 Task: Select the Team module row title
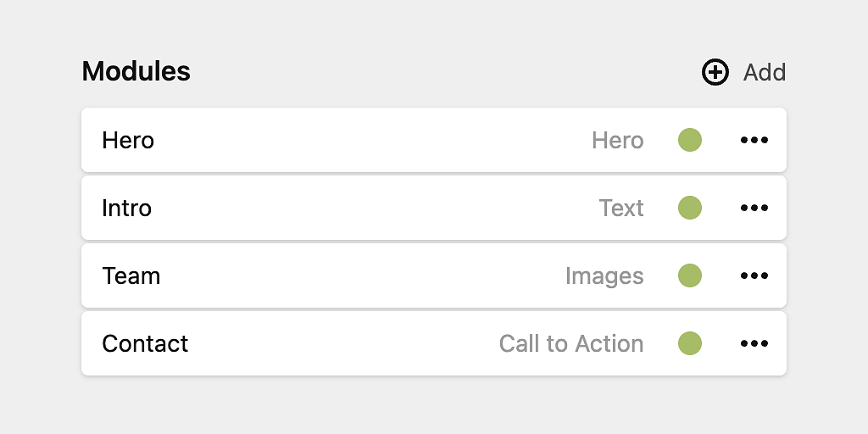131,275
